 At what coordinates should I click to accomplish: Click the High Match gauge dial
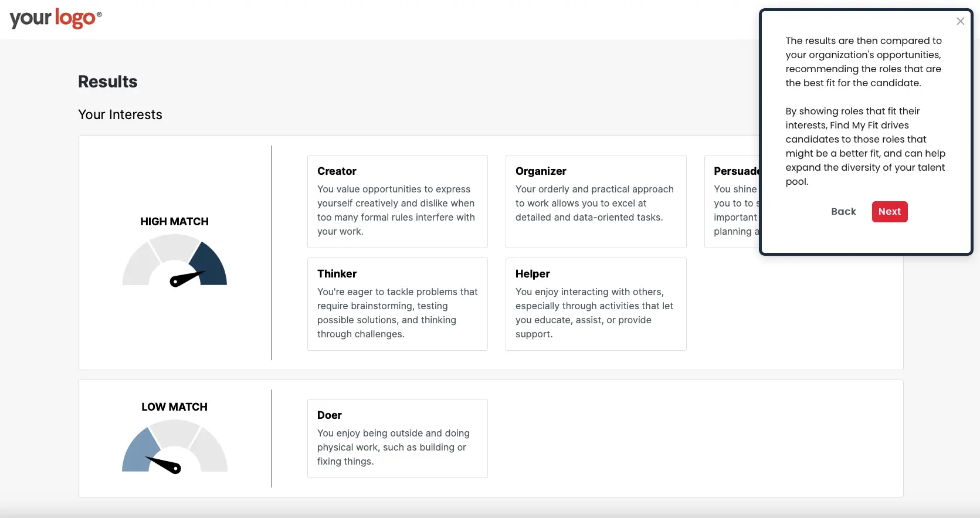pos(175,262)
